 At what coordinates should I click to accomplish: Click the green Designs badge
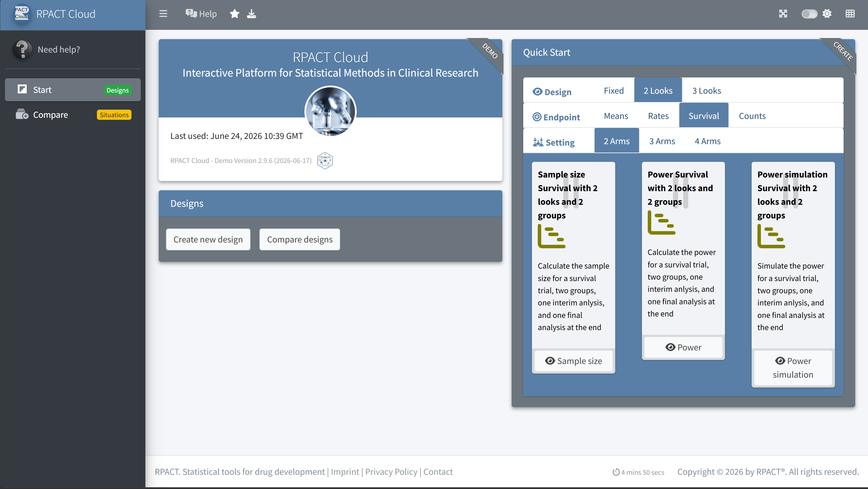pyautogui.click(x=117, y=90)
